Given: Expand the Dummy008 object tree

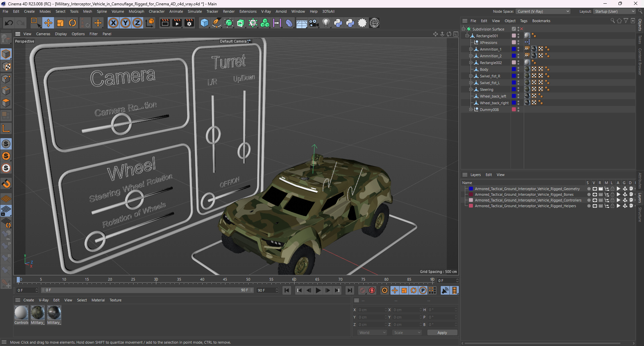Looking at the screenshot, I should [x=471, y=110].
